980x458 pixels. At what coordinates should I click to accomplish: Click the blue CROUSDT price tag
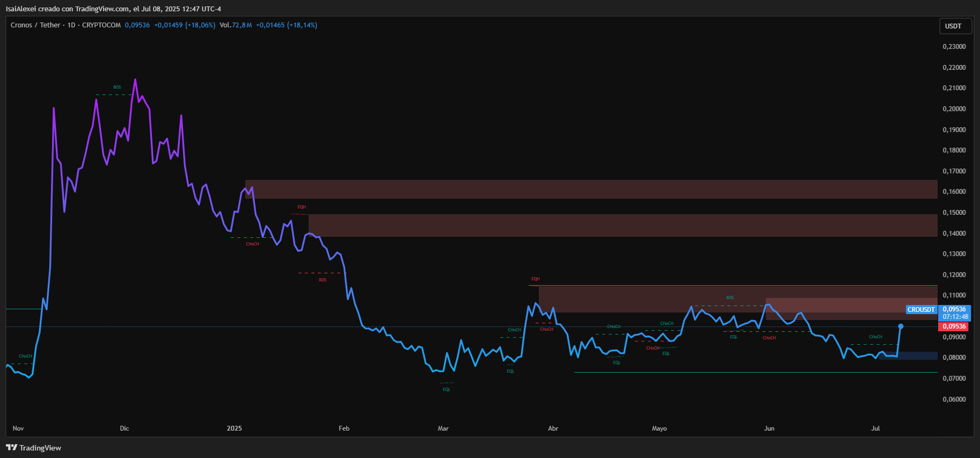pyautogui.click(x=921, y=310)
